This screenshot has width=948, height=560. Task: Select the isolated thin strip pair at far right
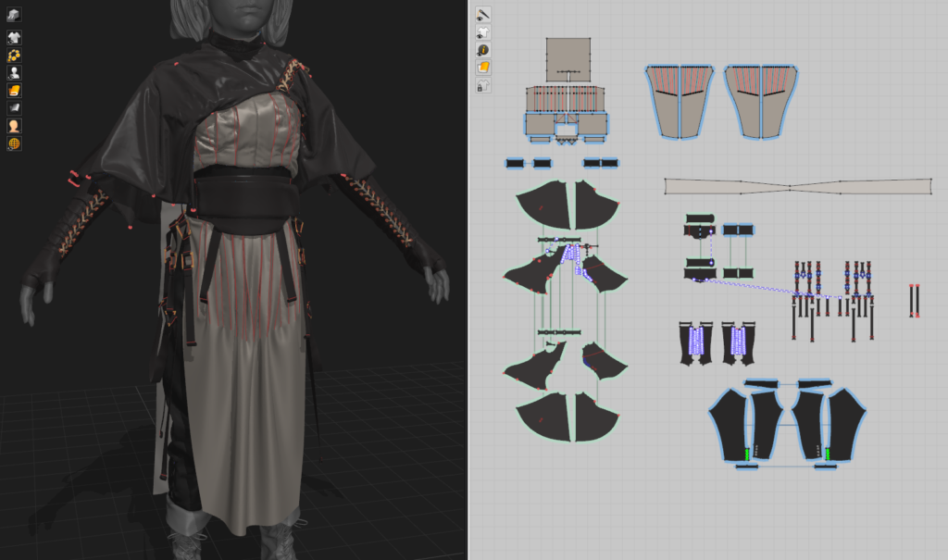(x=914, y=301)
